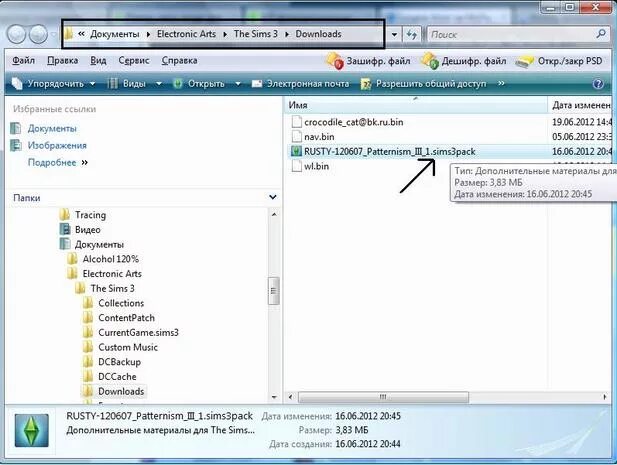This screenshot has height=465, width=617.
Task: Sort by the Имя column header
Action: (x=415, y=105)
